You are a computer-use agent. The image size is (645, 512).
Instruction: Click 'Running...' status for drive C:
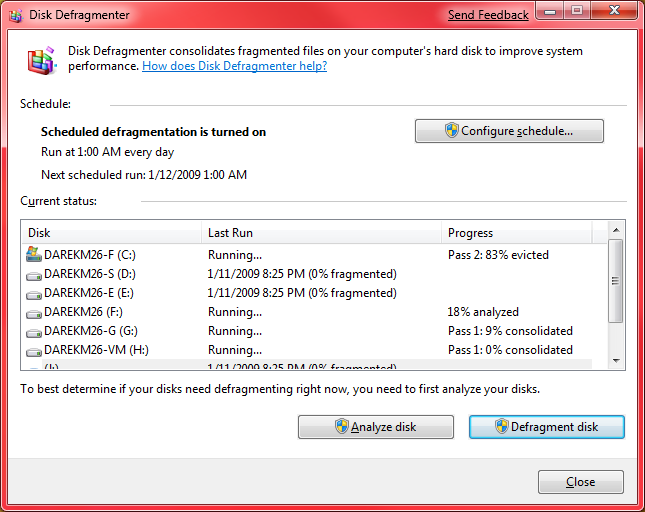pyautogui.click(x=235, y=255)
